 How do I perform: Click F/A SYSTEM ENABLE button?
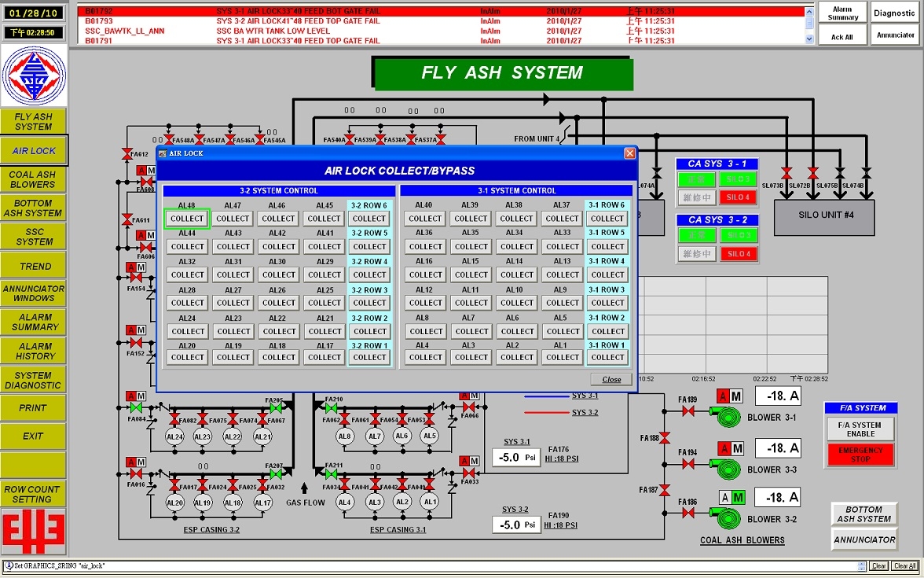pyautogui.click(x=860, y=429)
